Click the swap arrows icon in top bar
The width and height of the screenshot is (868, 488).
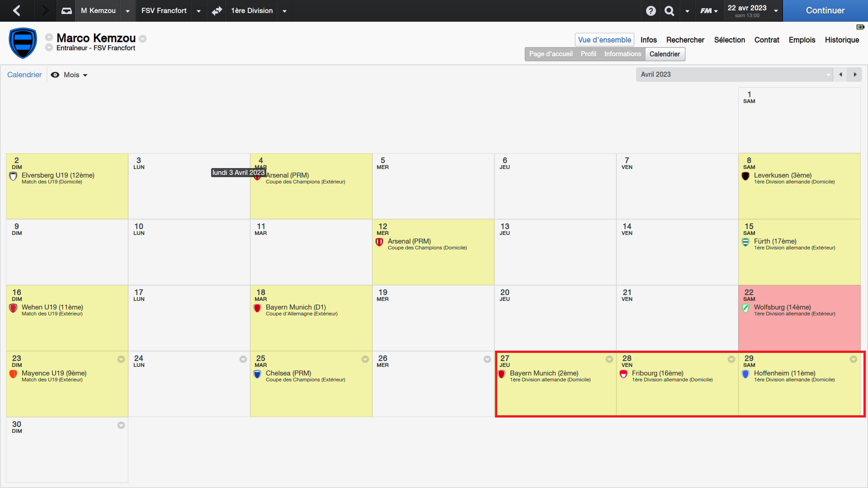click(217, 10)
